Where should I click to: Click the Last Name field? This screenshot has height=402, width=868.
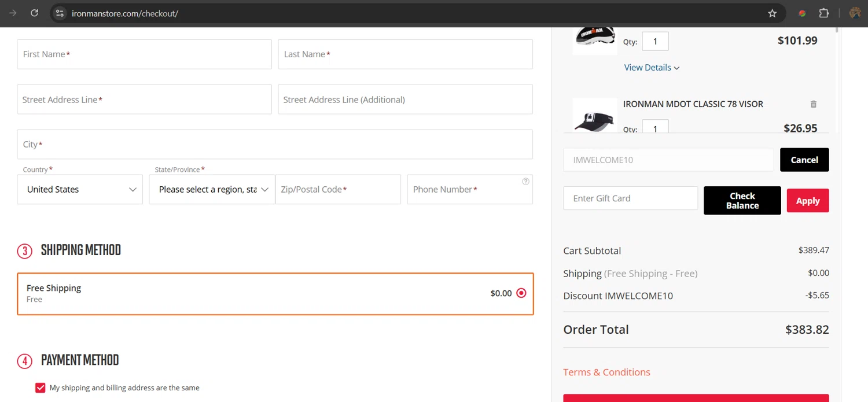point(405,54)
